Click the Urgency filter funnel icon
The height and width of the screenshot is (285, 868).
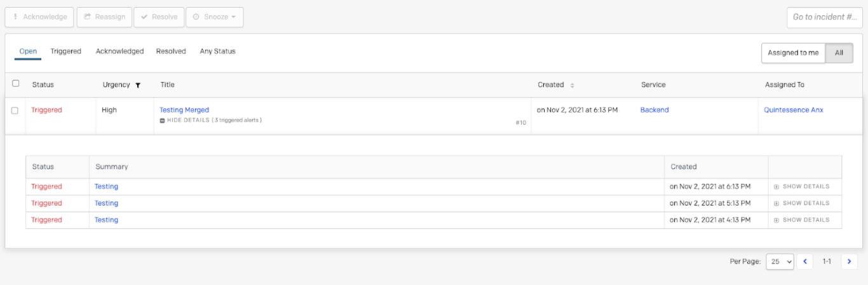click(x=138, y=85)
